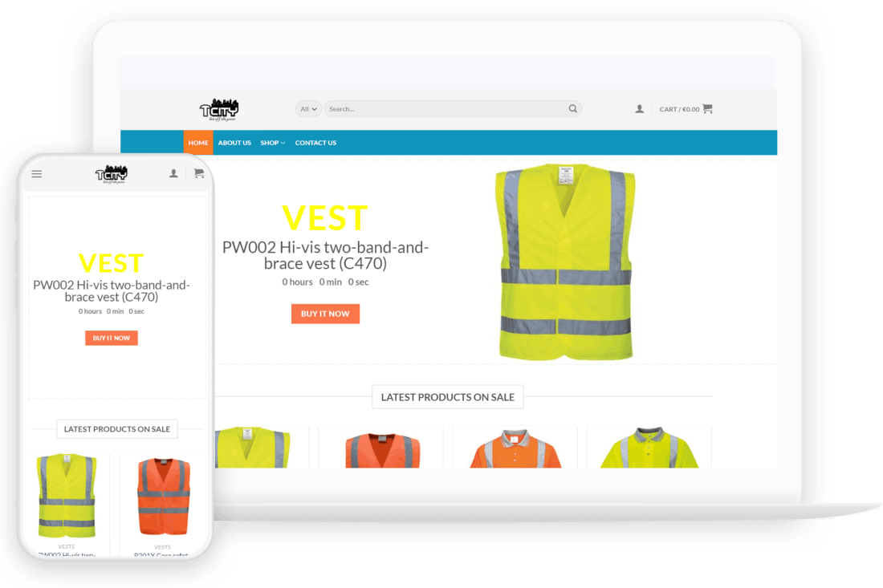Click desktop Buy It Now button
Screen dimensions: 883x588
coord(325,314)
